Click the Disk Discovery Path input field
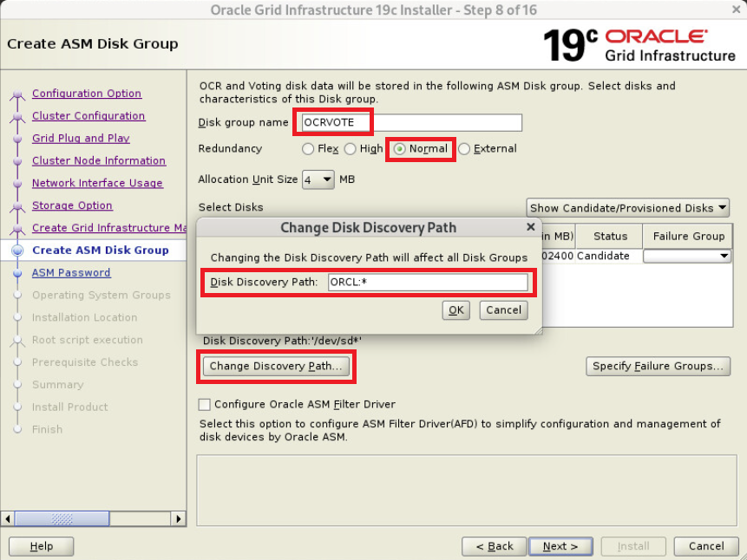The height and width of the screenshot is (560, 747). 428,282
